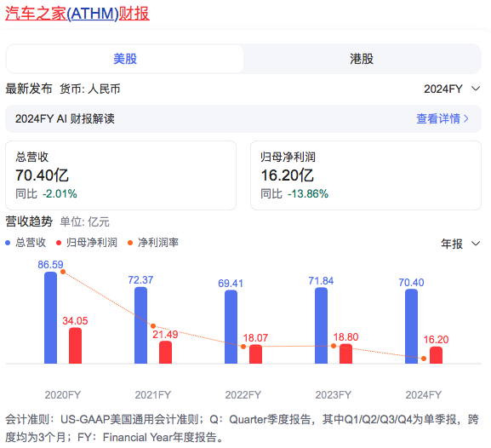
Task: Click the 货币: 人民币 label
Action: 90,89
